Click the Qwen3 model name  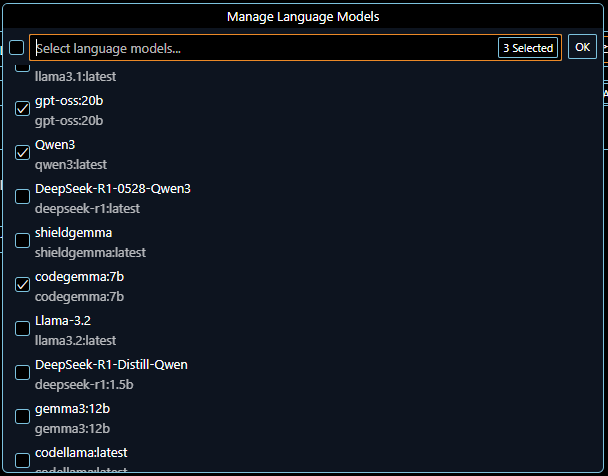[x=55, y=145]
